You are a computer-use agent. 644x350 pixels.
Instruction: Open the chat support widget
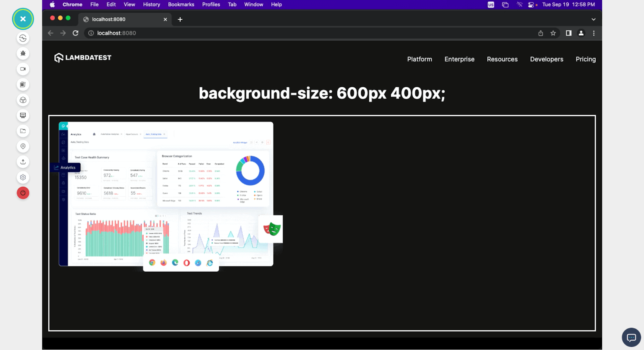[631, 337]
